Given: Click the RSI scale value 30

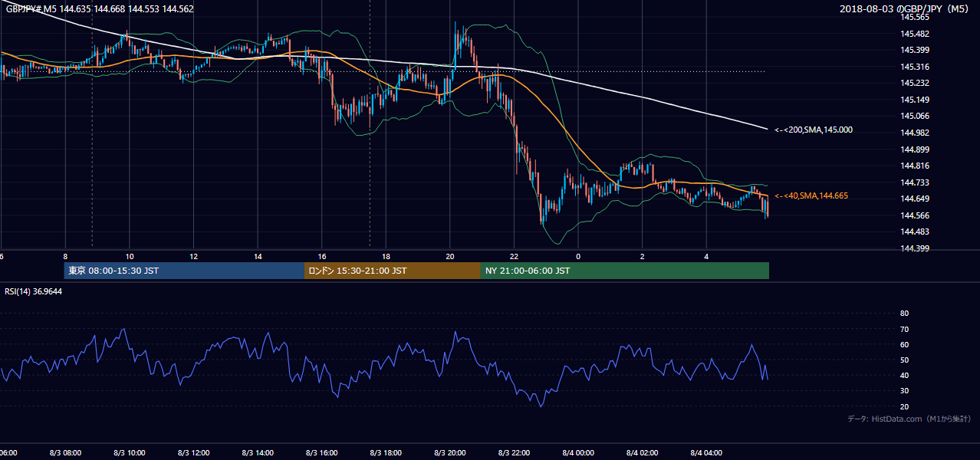Looking at the screenshot, I should click(904, 391).
